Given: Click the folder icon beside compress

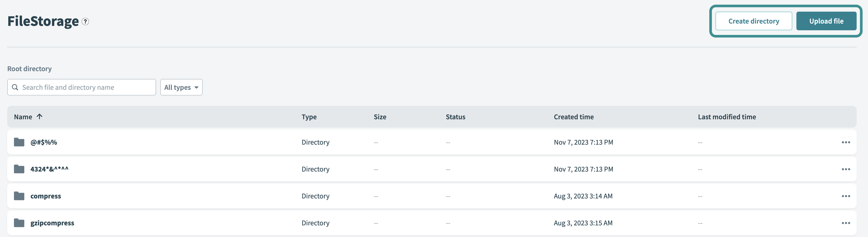Looking at the screenshot, I should (19, 196).
